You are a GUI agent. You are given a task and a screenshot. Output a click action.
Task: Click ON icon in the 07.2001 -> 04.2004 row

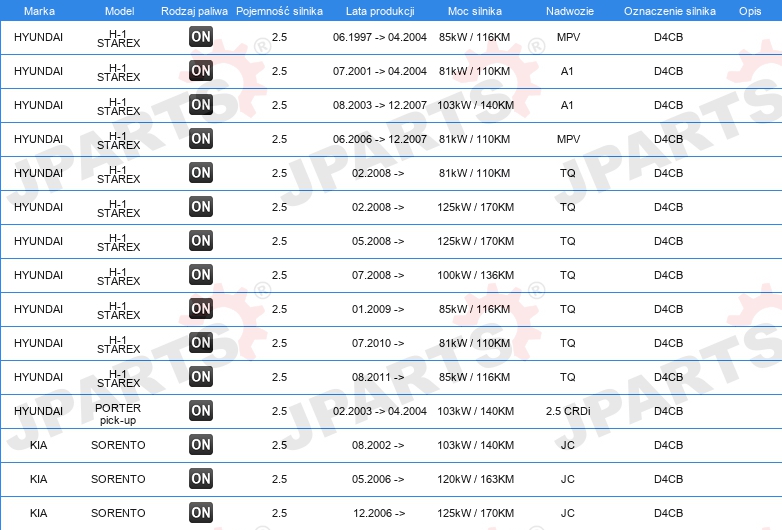coord(201,70)
